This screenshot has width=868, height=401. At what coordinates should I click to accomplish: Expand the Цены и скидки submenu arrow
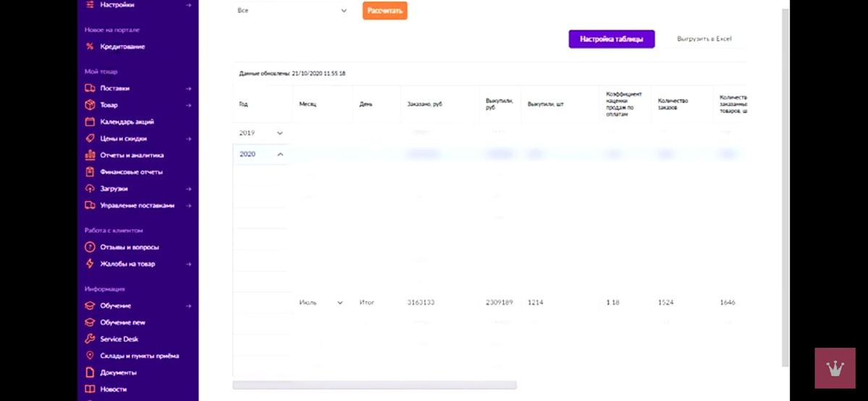(x=188, y=138)
